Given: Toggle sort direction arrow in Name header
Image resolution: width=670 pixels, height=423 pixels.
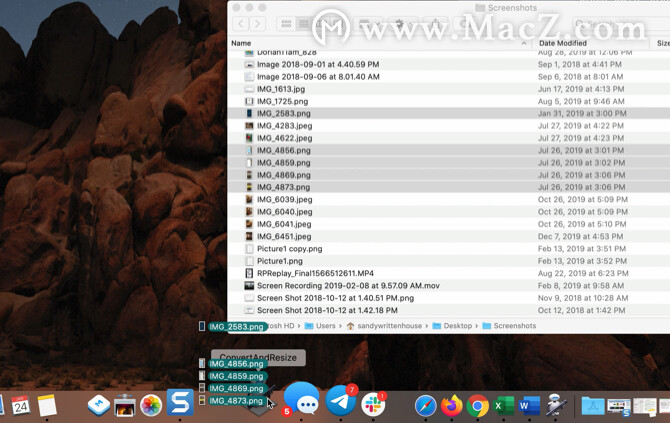Looking at the screenshot, I should [x=524, y=43].
